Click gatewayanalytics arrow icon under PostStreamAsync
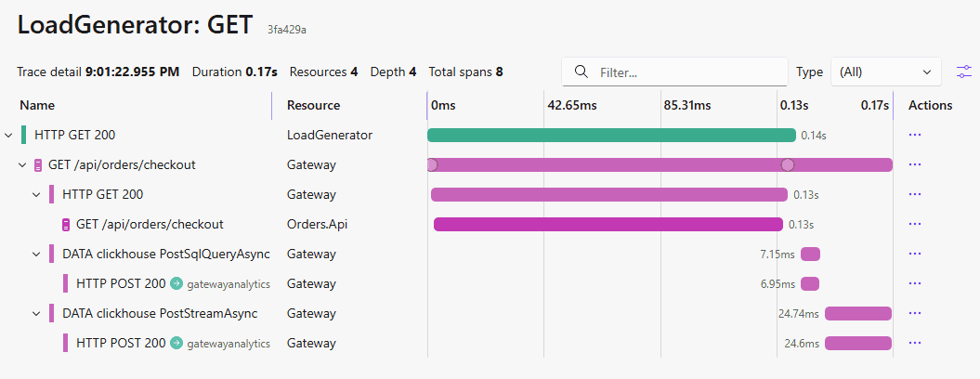The width and height of the screenshot is (980, 379). pyautogui.click(x=176, y=343)
